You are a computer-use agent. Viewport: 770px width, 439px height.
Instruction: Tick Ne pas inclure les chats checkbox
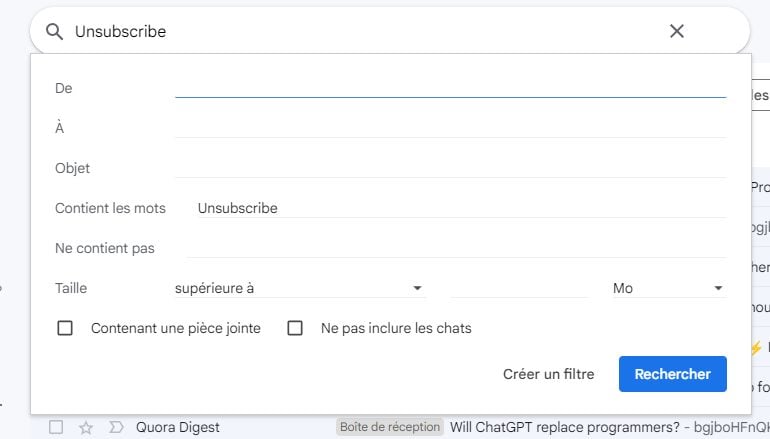click(x=295, y=328)
